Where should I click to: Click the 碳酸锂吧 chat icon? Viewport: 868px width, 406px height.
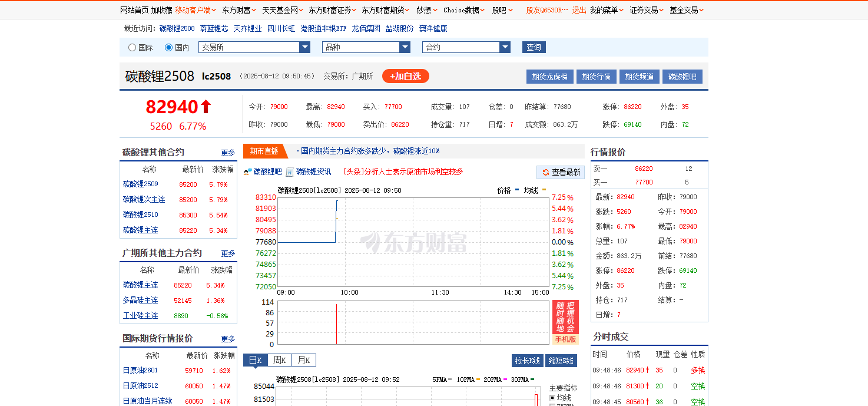pos(248,172)
